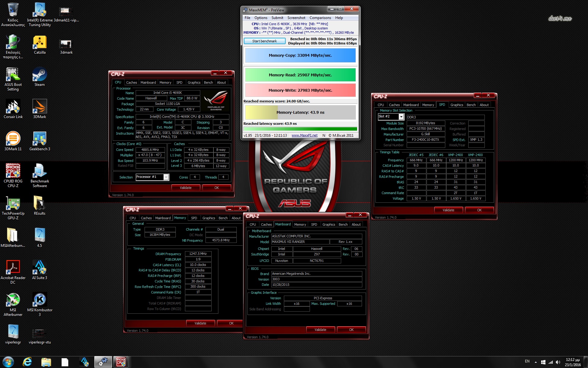
Task: Click the Windows Start orb
Action: pos(8,362)
